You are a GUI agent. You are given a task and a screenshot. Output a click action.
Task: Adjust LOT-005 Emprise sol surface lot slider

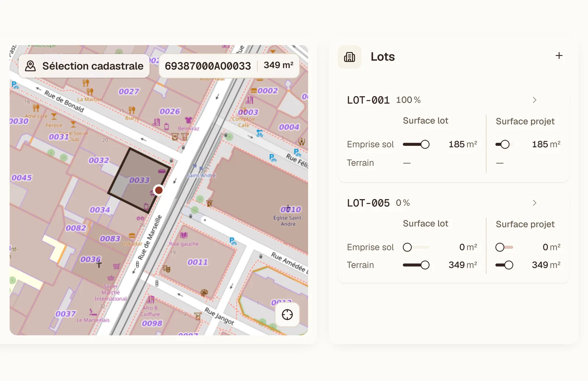(416, 247)
